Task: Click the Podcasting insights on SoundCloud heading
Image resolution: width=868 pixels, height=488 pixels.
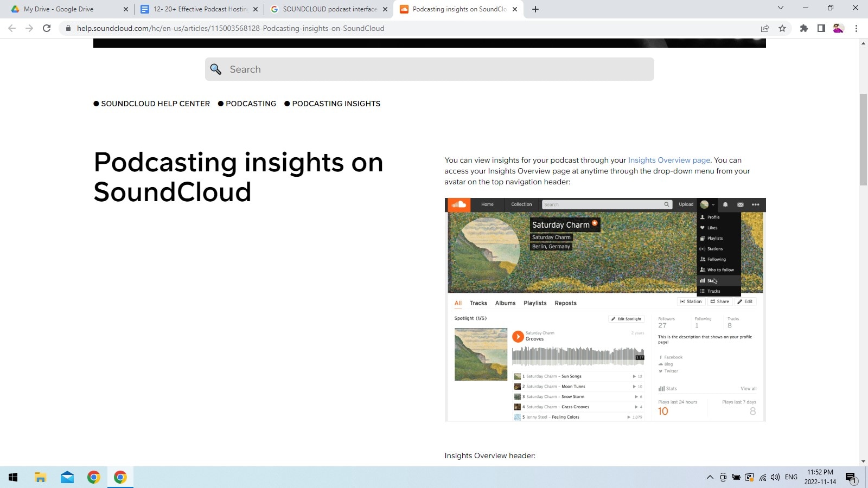Action: [x=239, y=177]
